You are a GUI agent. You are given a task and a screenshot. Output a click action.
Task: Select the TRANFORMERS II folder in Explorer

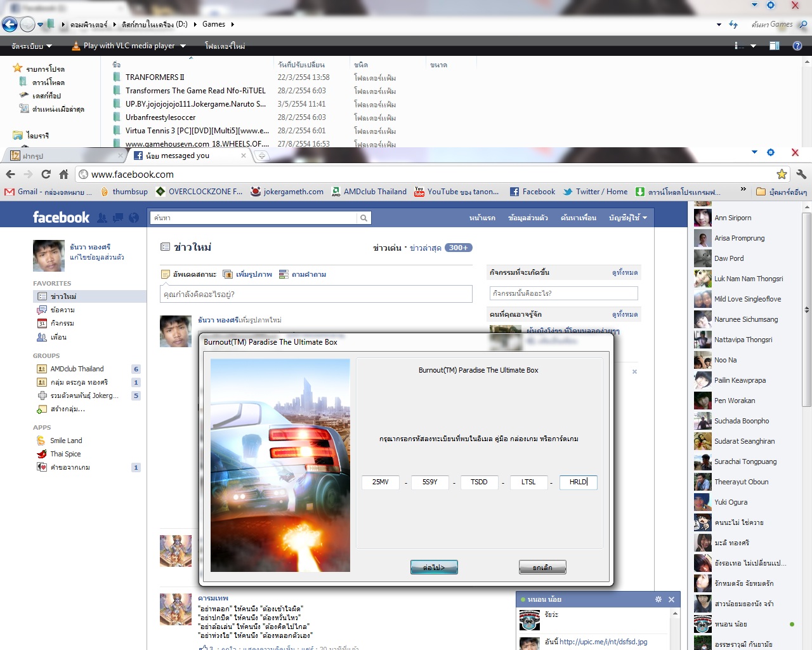[x=155, y=77]
